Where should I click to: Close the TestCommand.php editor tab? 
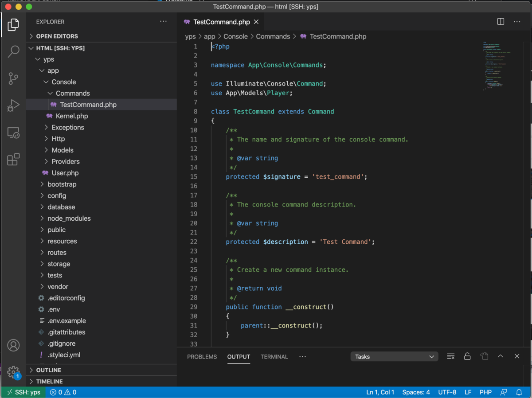(256, 22)
